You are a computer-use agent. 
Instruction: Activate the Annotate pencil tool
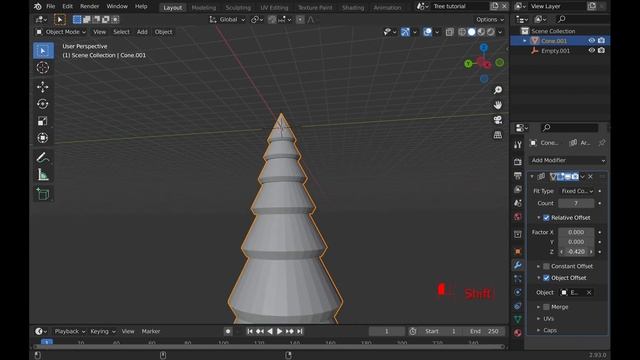[43, 158]
